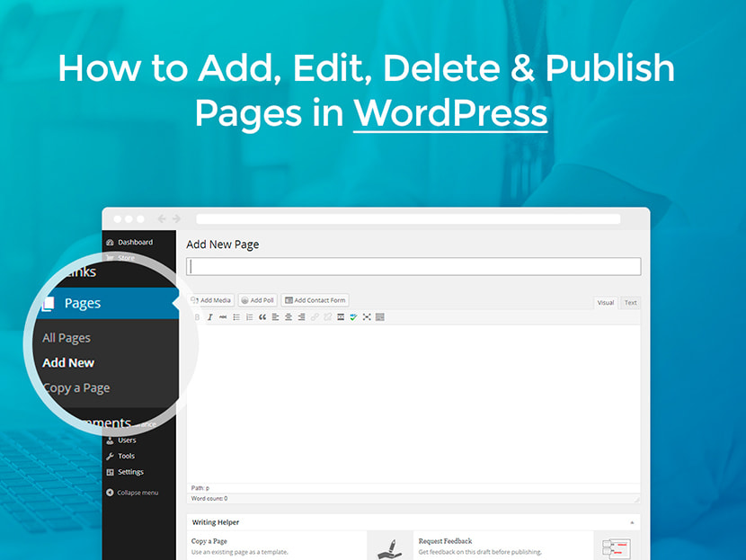
Task: Align text left in editor
Action: click(275, 317)
